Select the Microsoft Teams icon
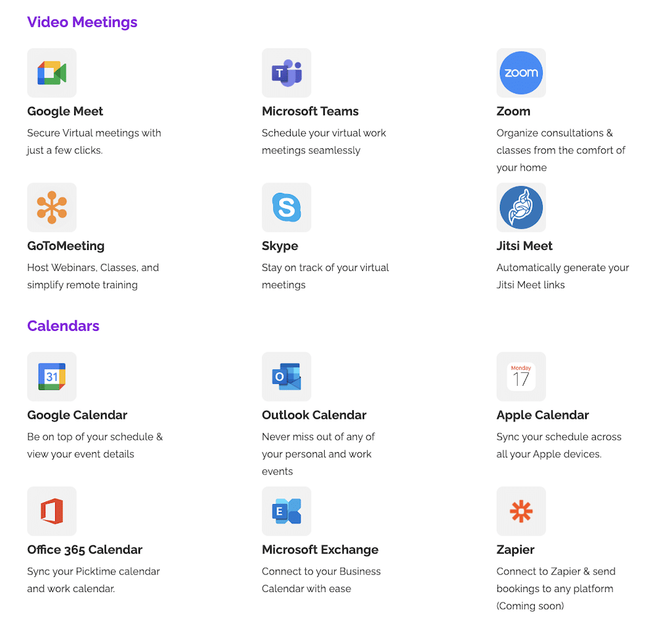This screenshot has height=636, width=672. coord(286,73)
